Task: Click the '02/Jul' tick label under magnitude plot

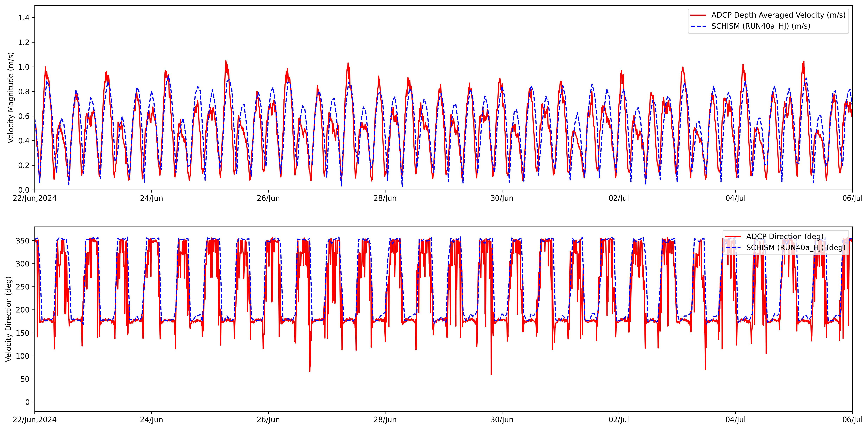Action: [619, 198]
